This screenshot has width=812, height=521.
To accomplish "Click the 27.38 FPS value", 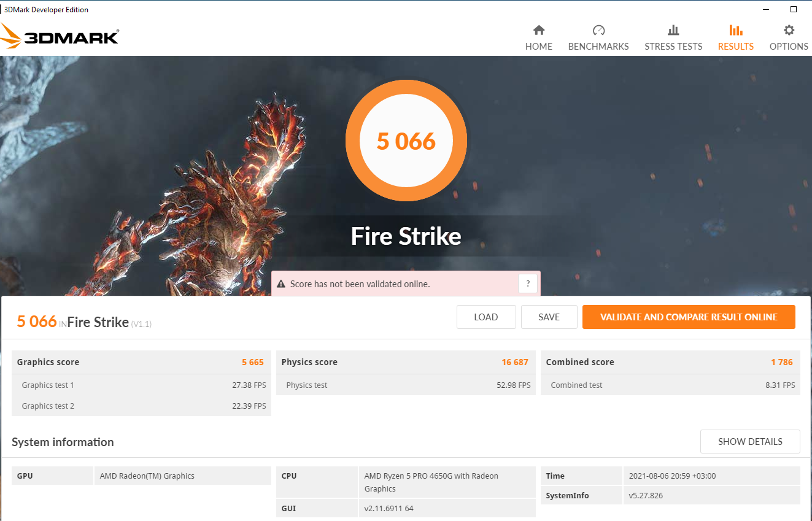I will coord(249,385).
